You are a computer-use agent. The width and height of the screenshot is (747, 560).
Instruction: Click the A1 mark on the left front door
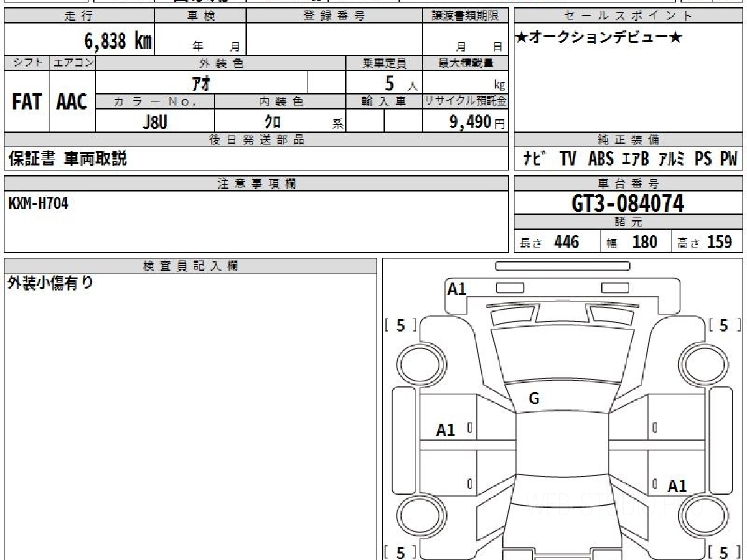pyautogui.click(x=446, y=429)
